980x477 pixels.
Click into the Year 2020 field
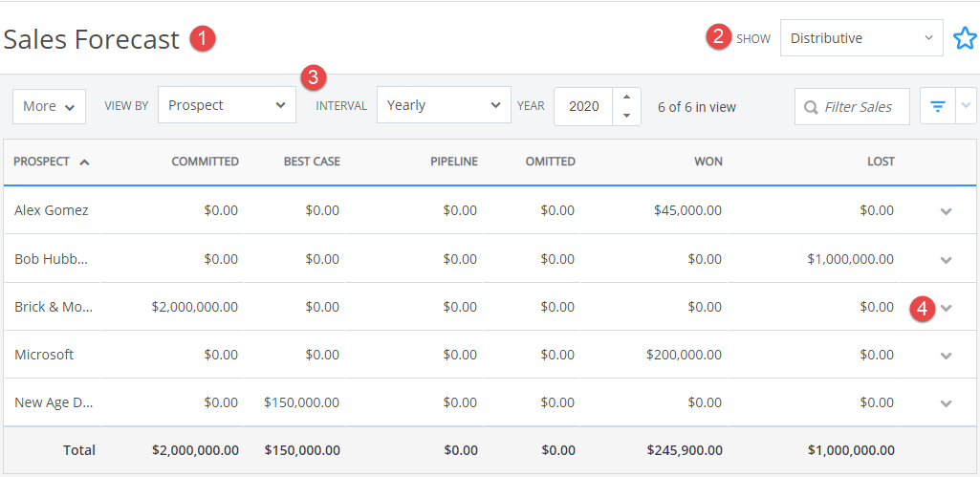click(x=584, y=106)
